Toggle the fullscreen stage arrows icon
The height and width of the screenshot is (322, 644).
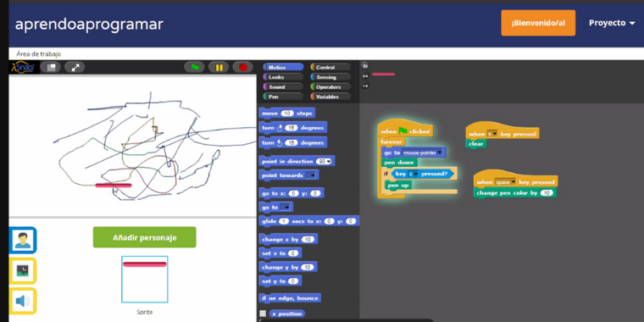pyautogui.click(x=75, y=67)
